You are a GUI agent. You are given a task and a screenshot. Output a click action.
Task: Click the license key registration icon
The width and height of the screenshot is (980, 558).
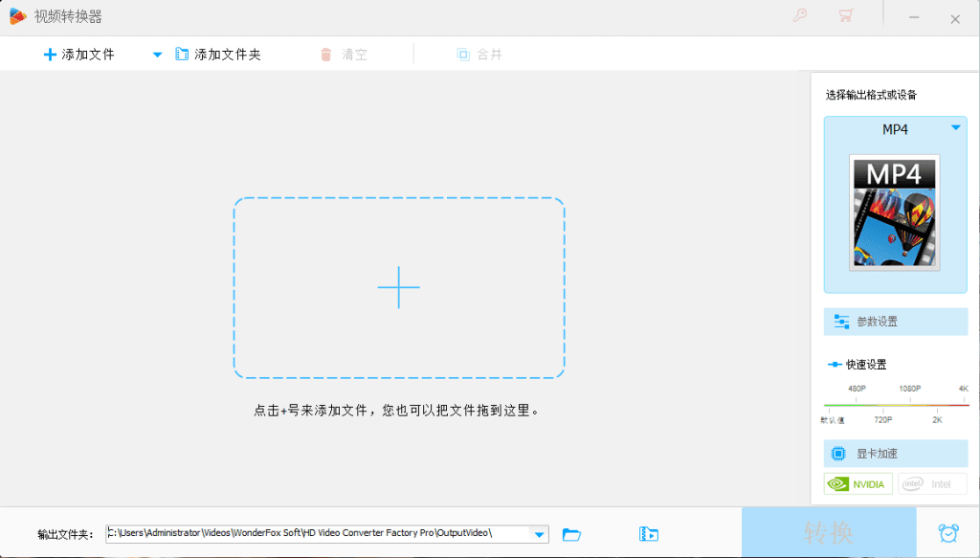pos(800,15)
